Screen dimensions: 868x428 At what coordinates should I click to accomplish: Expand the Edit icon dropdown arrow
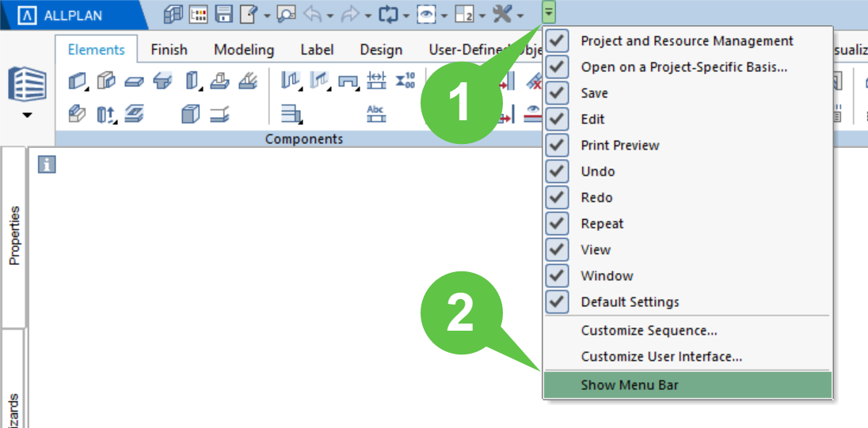(x=267, y=16)
